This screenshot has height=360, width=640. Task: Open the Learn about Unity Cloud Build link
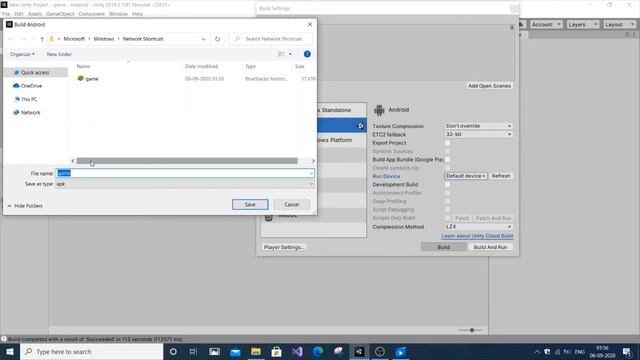(x=477, y=236)
